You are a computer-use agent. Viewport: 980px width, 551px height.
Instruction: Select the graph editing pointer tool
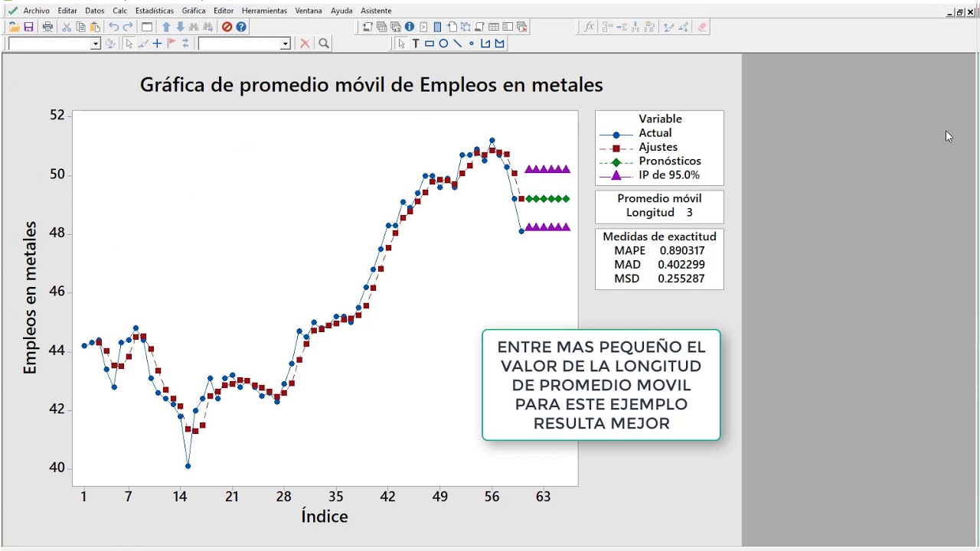tap(129, 44)
